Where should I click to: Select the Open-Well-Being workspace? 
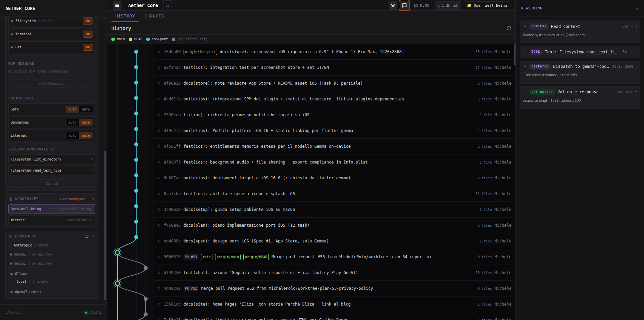(52, 209)
